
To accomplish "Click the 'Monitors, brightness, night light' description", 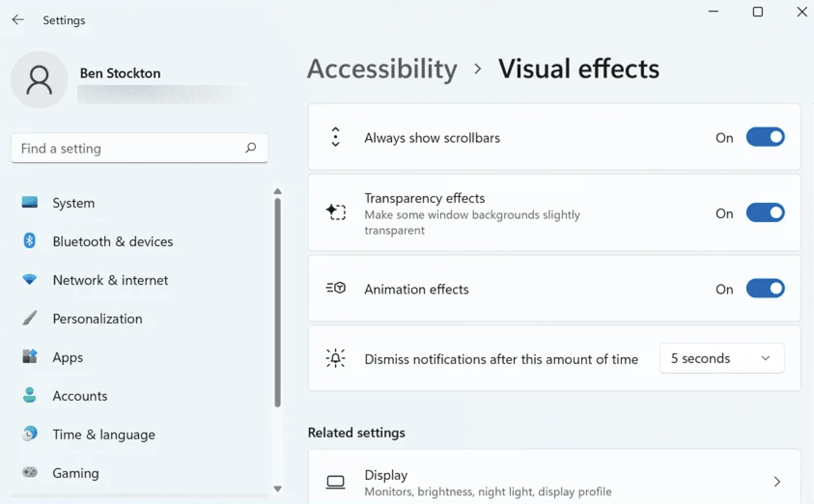I will pos(488,491).
